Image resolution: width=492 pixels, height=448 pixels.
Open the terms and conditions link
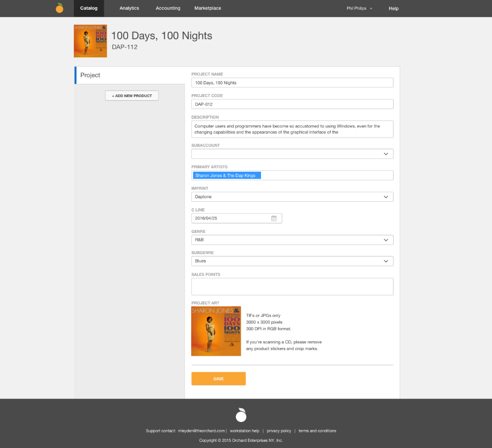click(x=317, y=431)
